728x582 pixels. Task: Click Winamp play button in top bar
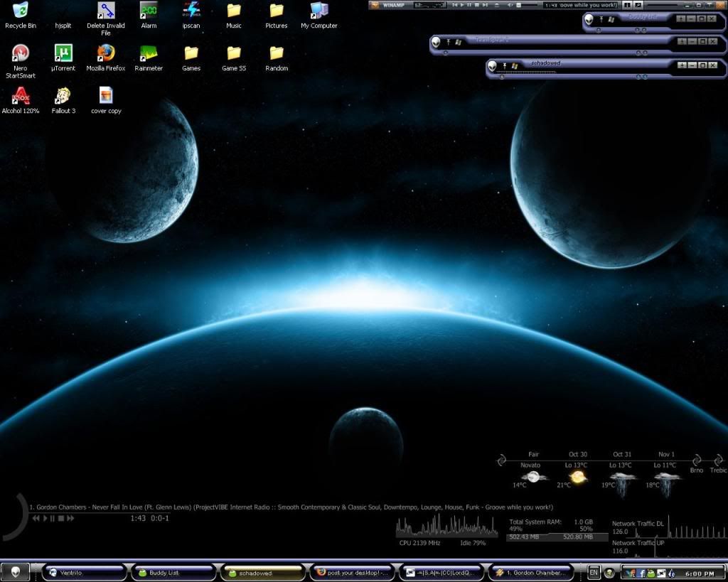462,5
